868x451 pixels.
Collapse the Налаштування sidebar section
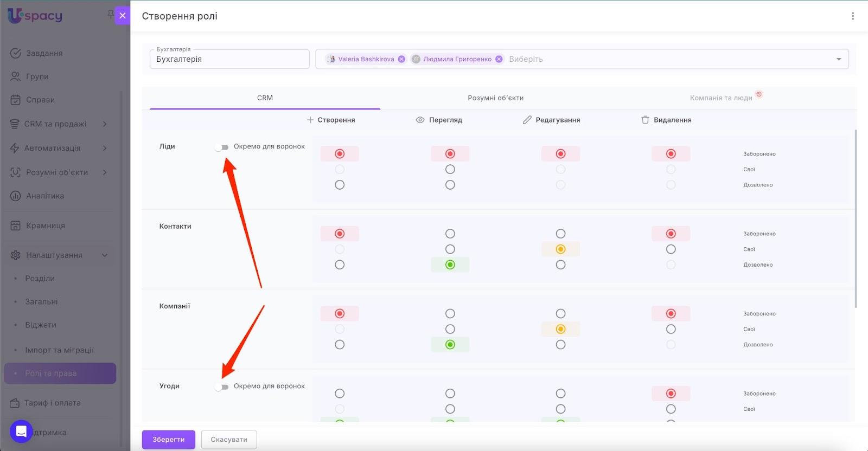[x=105, y=255]
